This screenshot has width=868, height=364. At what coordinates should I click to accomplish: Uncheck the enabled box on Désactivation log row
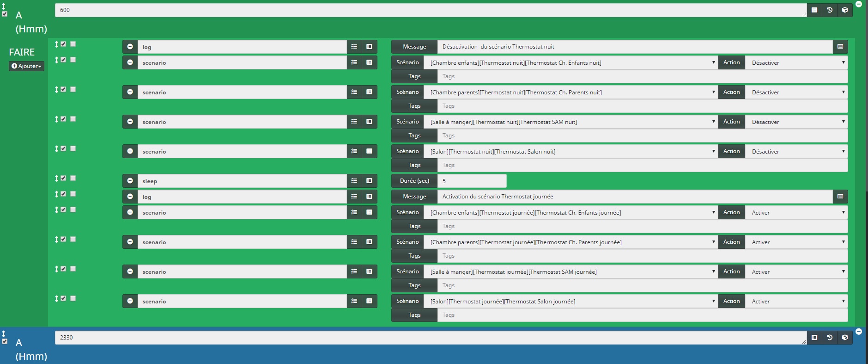[64, 44]
